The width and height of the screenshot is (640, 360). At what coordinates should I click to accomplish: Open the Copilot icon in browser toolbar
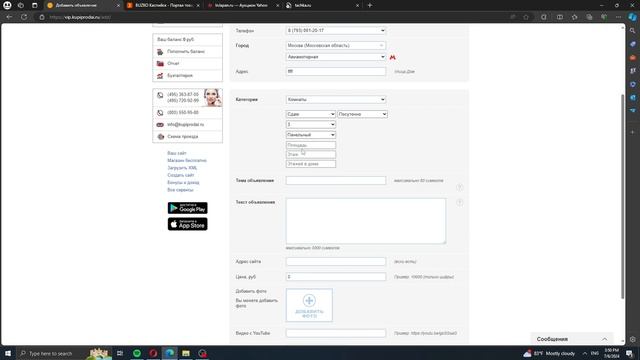pos(632,17)
